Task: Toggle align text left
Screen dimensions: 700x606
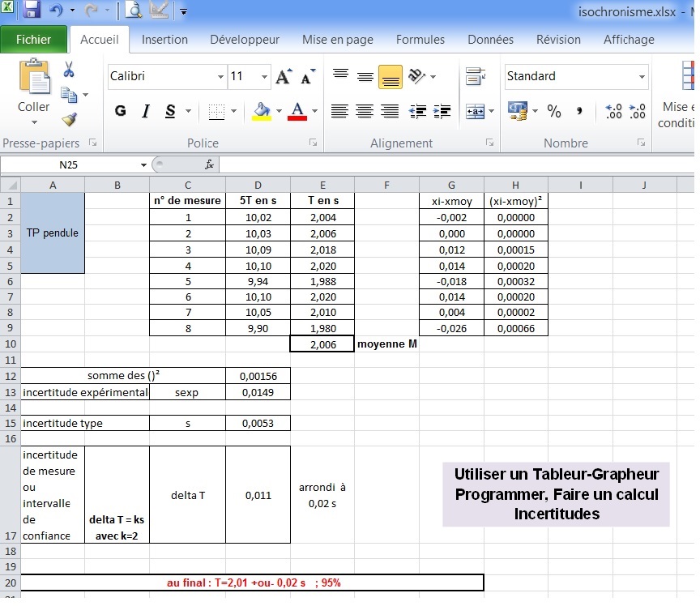Action: tap(339, 111)
